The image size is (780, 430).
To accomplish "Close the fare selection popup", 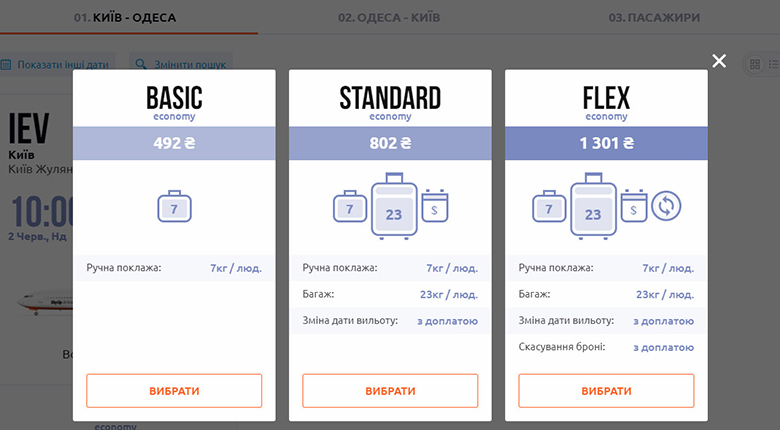I will click(719, 61).
